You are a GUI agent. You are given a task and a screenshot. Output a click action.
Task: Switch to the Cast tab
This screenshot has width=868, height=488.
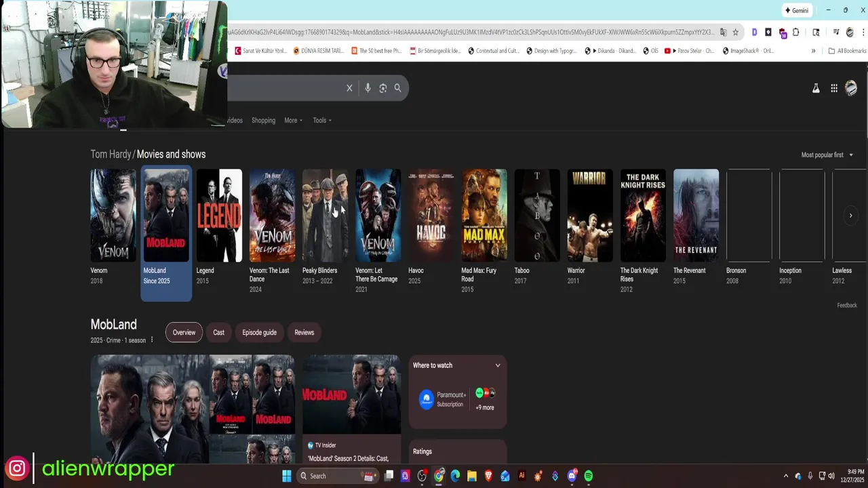(218, 333)
